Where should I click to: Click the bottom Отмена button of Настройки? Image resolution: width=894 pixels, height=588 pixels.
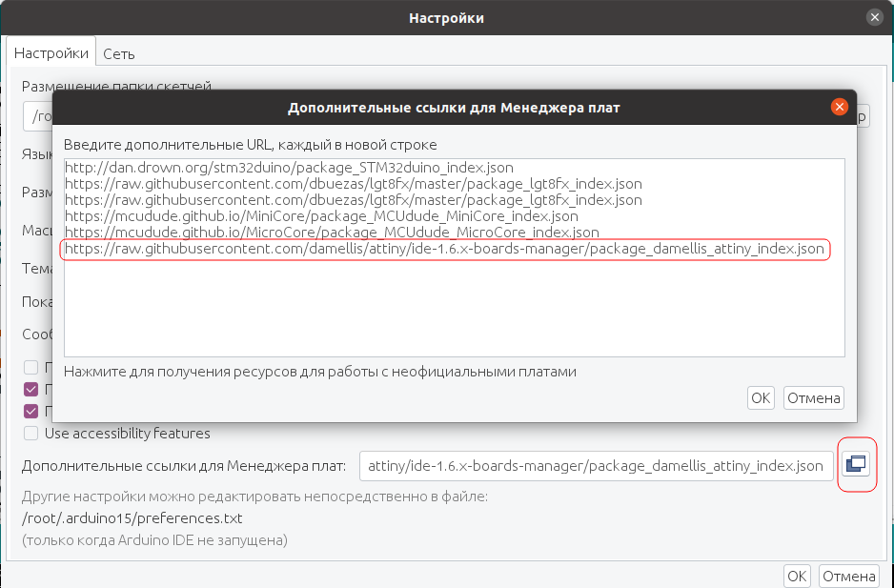click(x=849, y=576)
